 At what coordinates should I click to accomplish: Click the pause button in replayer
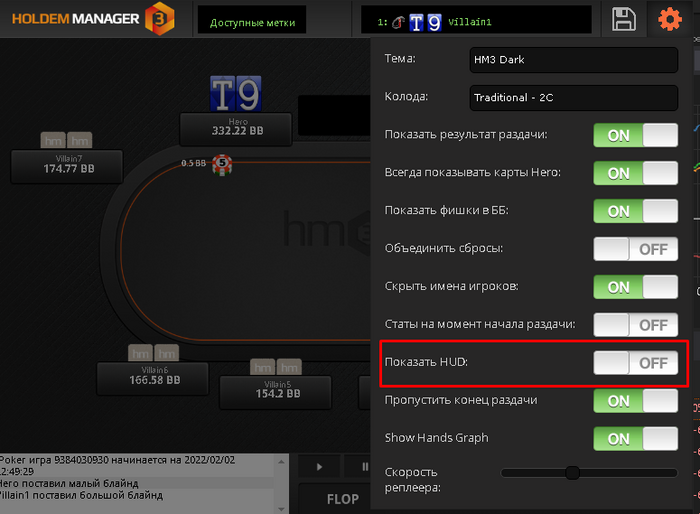(x=364, y=467)
